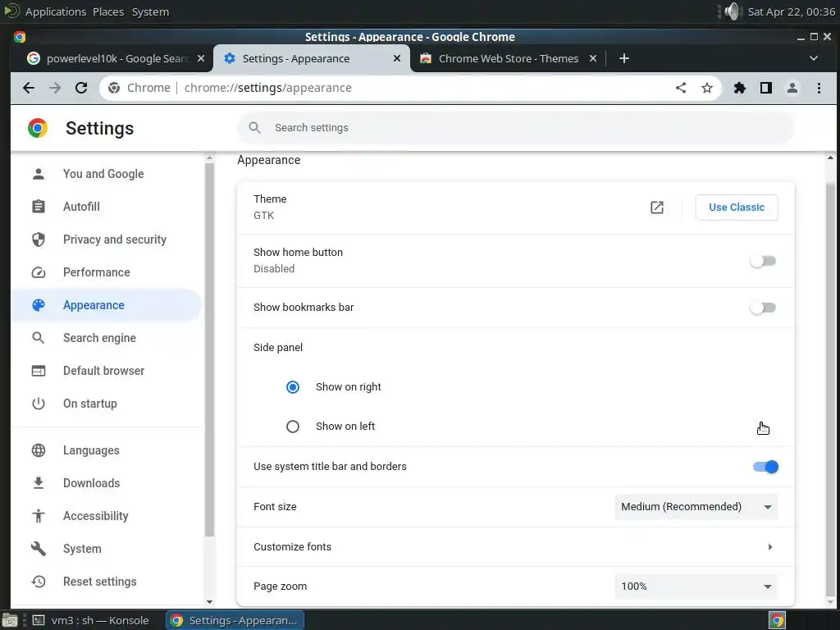840x630 pixels.
Task: Click Settings - Appearance taskbar button
Action: point(235,621)
